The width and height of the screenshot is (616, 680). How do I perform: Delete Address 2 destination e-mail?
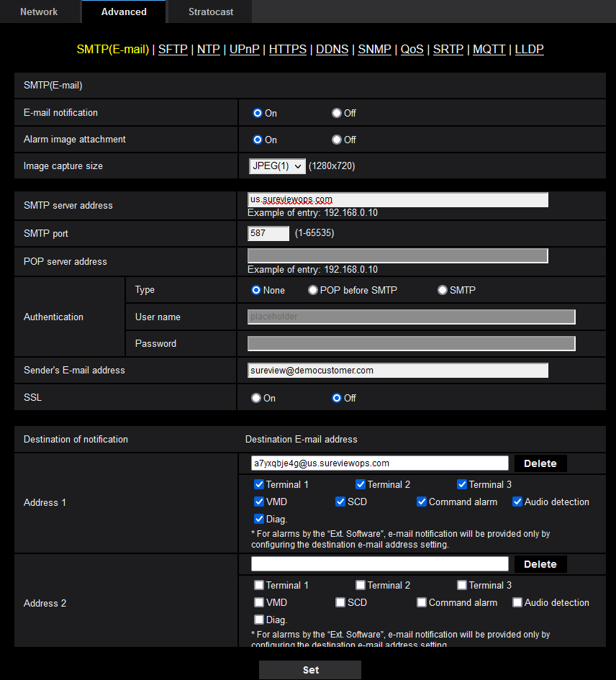[540, 564]
